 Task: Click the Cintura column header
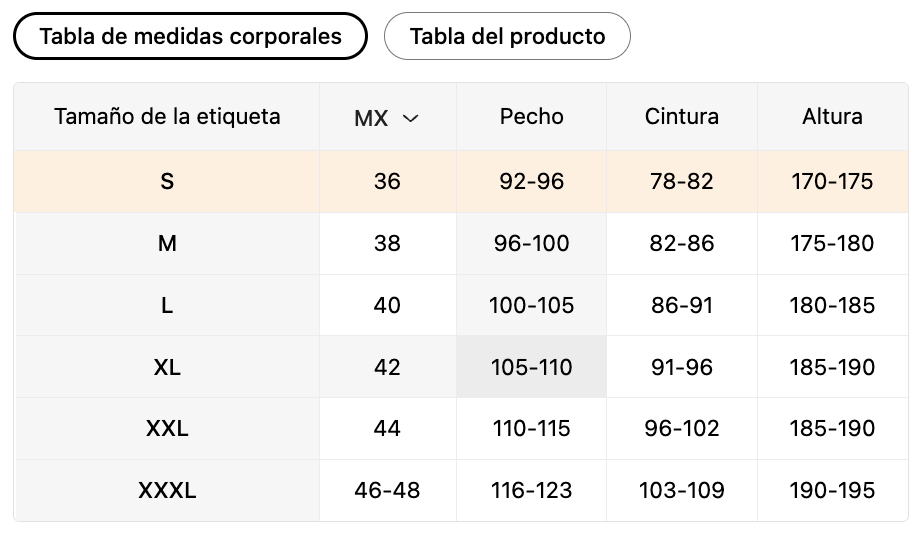click(681, 117)
